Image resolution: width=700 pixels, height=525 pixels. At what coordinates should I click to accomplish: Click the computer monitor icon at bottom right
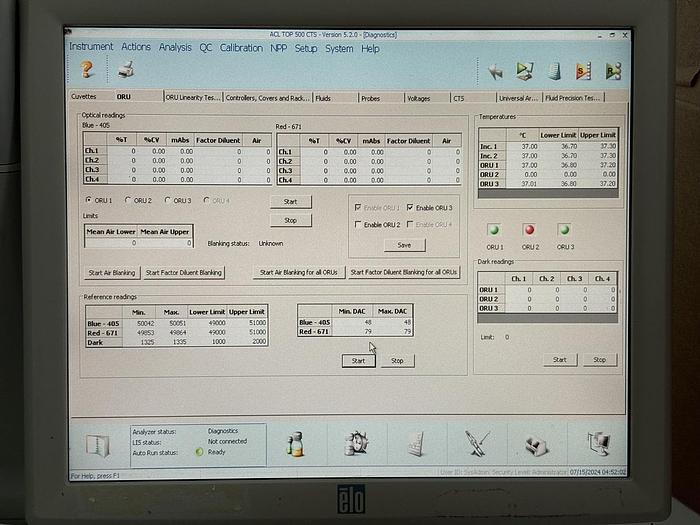click(x=598, y=443)
